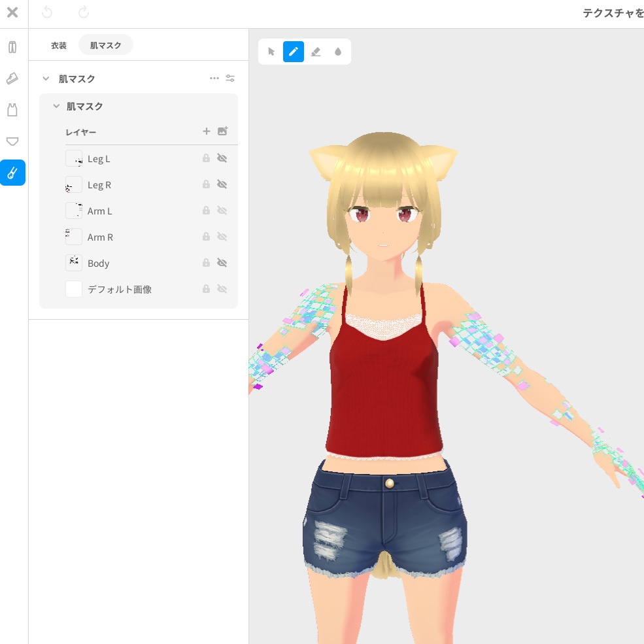Image resolution: width=644 pixels, height=644 pixels.
Task: Open the underwear category in sidebar
Action: coord(12,141)
